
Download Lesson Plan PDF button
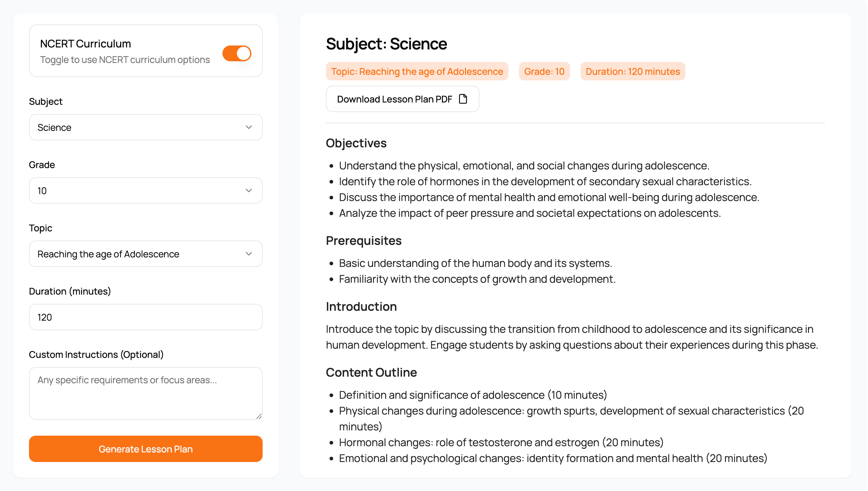point(403,99)
